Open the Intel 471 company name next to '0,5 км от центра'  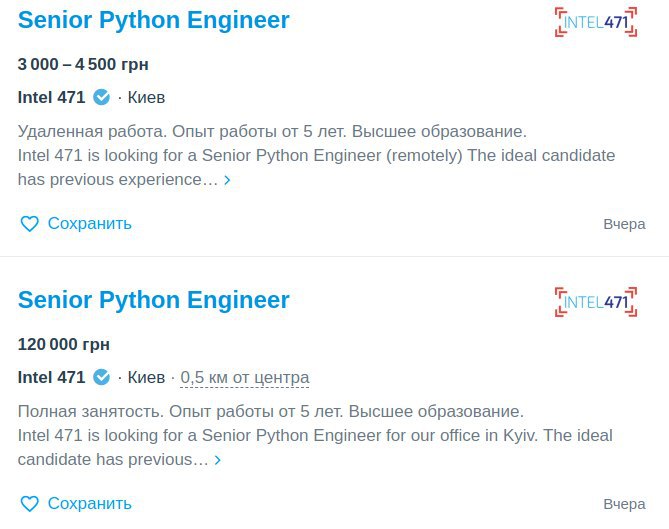point(52,377)
